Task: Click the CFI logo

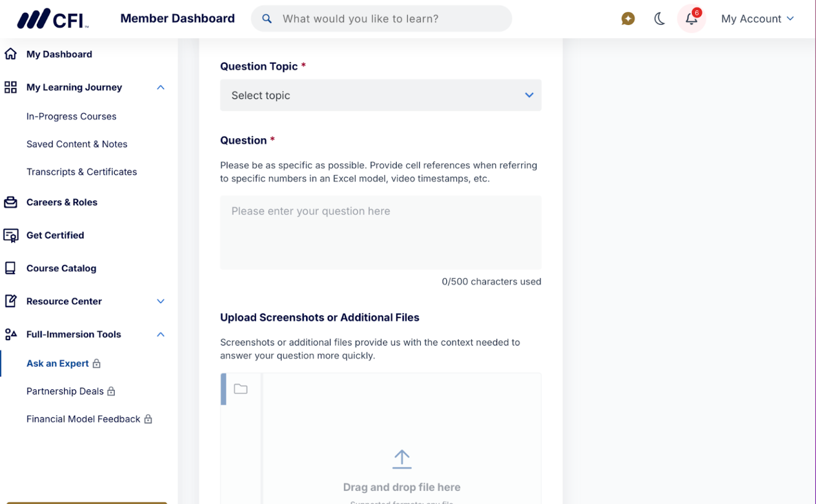Action: point(53,19)
